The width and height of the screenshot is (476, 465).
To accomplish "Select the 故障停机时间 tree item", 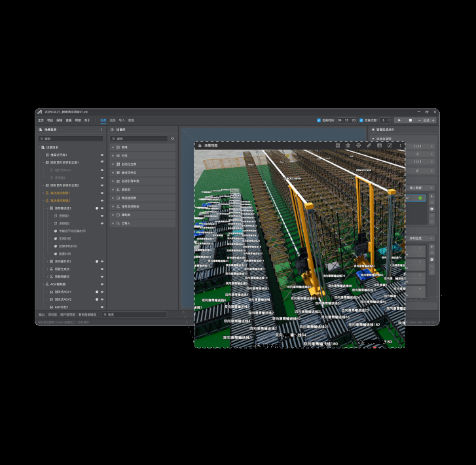I will click(x=67, y=246).
